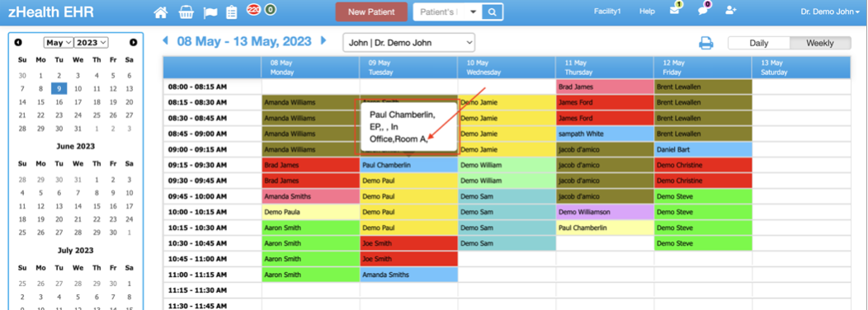Viewport: 868px width, 310px height.
Task: Click the shopping basket icon
Action: point(186,12)
